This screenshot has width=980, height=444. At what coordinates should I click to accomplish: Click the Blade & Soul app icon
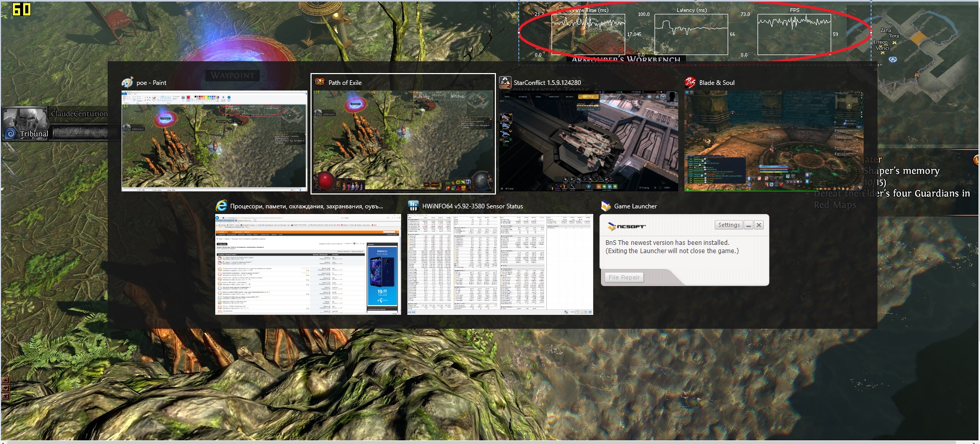coord(690,82)
